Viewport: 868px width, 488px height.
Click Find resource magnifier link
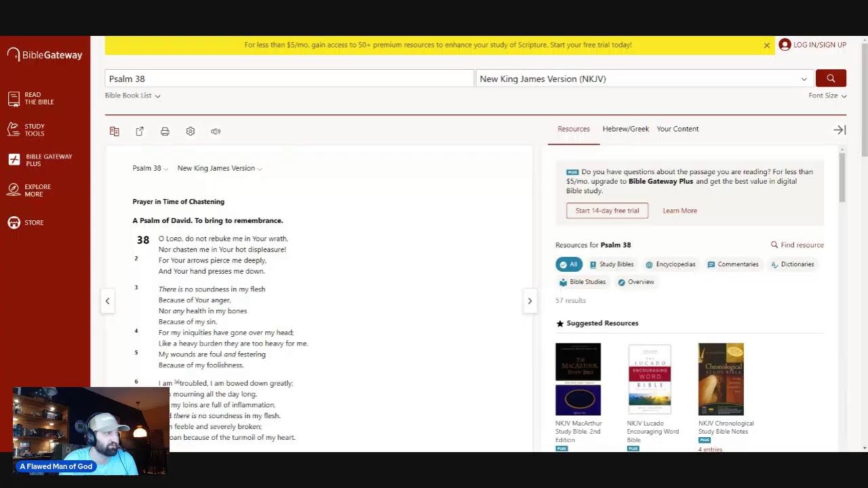797,245
